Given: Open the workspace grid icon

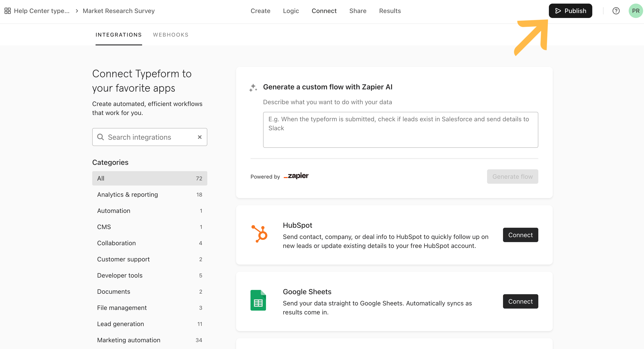Looking at the screenshot, I should pyautogui.click(x=7, y=11).
